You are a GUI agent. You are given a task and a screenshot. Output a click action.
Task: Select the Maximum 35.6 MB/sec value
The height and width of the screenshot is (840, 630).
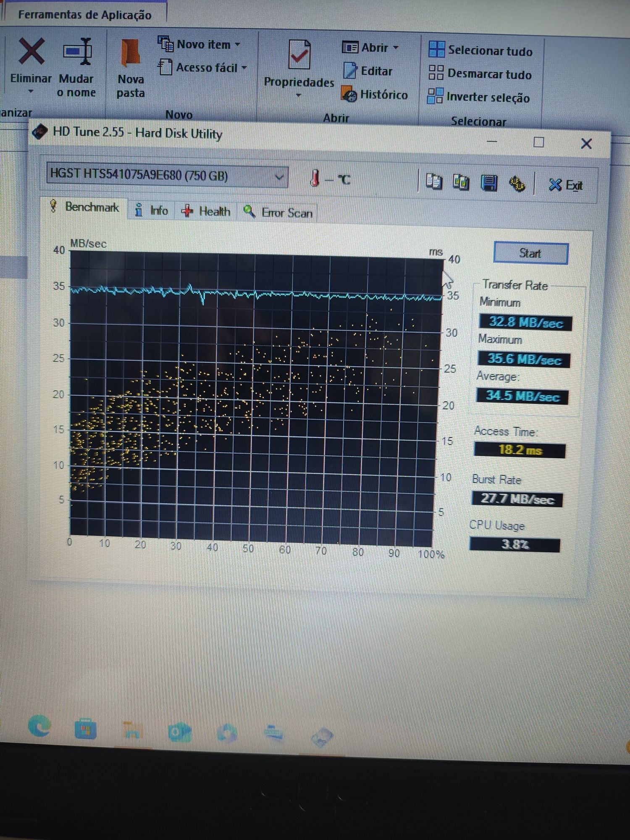(x=524, y=359)
